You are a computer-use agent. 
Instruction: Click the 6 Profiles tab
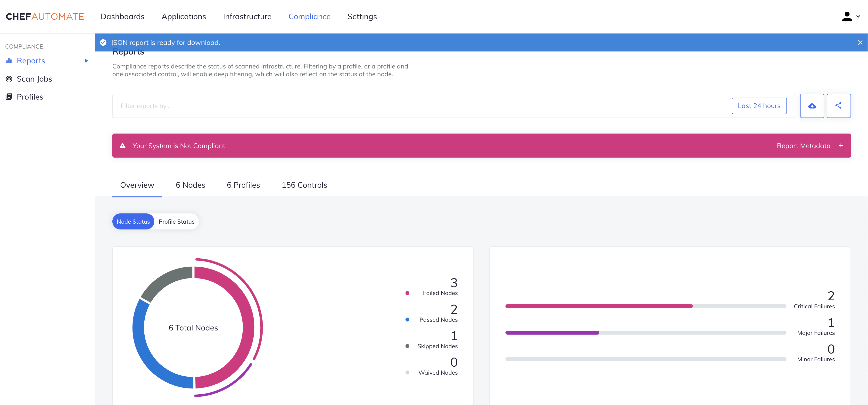[x=244, y=185]
